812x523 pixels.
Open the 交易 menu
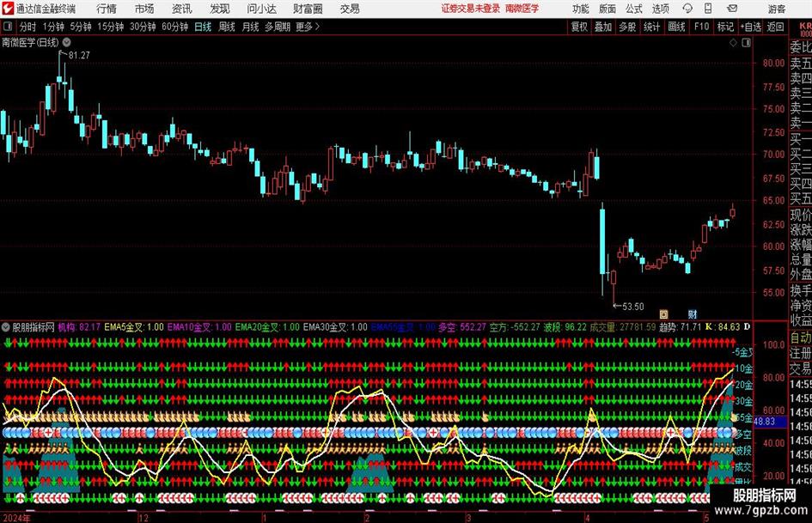click(x=350, y=9)
